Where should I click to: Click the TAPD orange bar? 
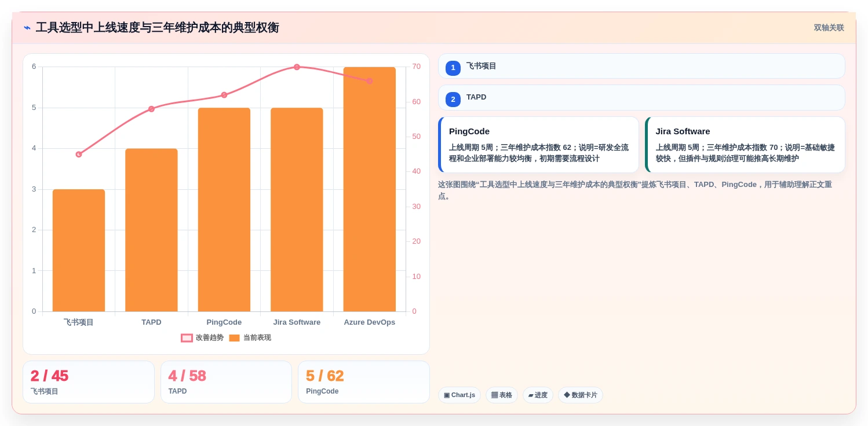point(151,230)
